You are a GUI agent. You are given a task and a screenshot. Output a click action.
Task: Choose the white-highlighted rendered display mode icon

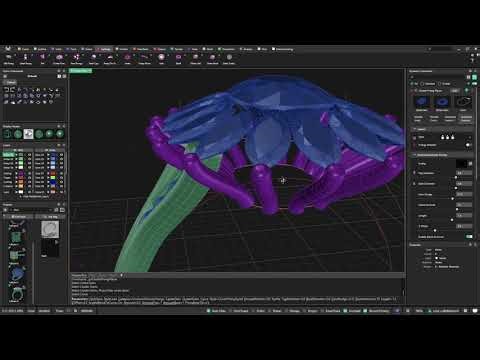point(28,134)
